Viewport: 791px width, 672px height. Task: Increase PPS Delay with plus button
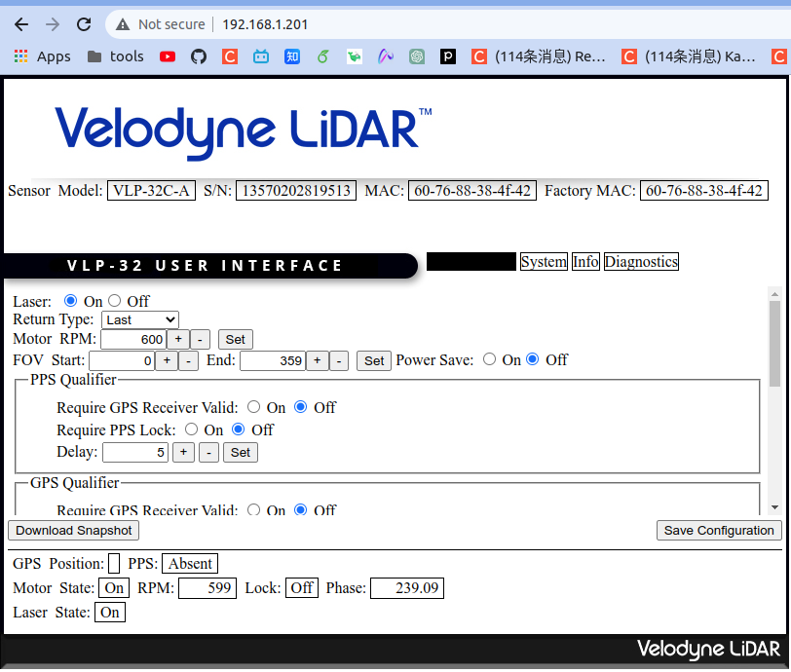(x=183, y=453)
